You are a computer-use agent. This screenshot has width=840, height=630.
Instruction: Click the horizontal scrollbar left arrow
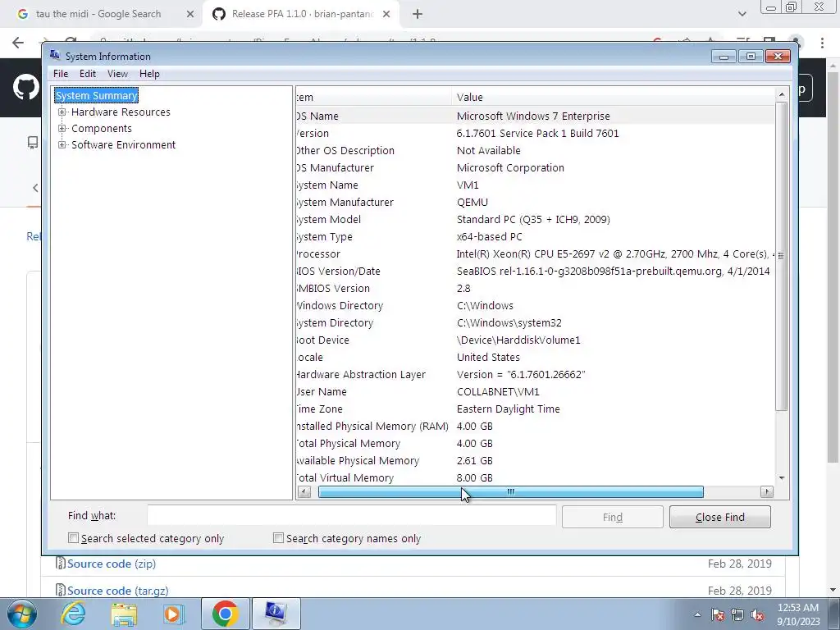[304, 491]
